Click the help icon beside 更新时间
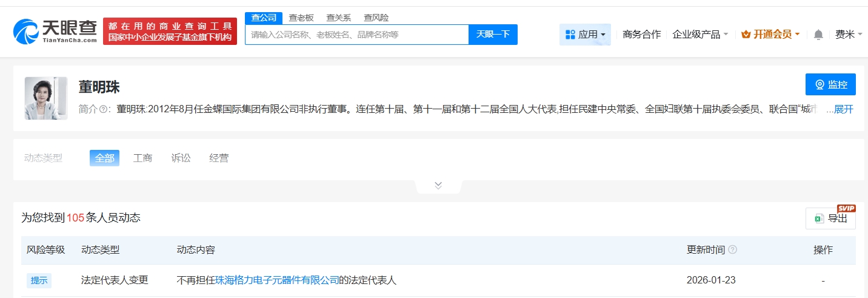This screenshot has height=298, width=868. (x=732, y=250)
